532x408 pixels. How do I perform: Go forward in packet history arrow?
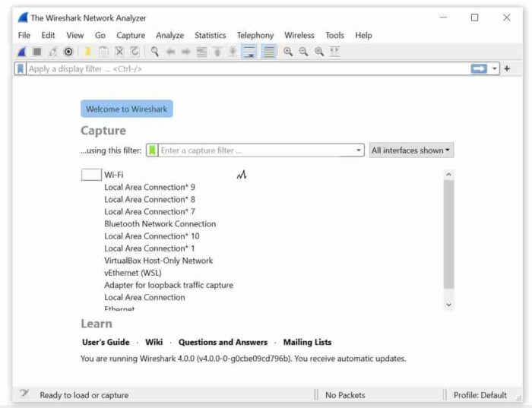click(186, 52)
